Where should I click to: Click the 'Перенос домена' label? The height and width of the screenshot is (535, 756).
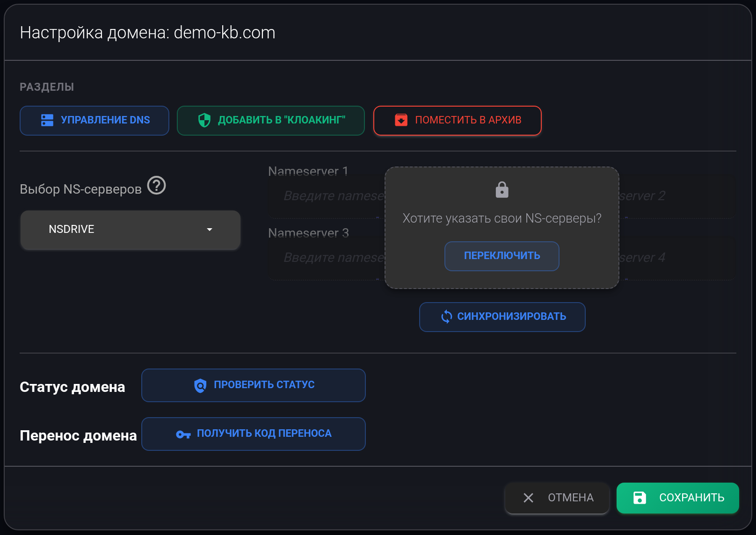pos(78,436)
